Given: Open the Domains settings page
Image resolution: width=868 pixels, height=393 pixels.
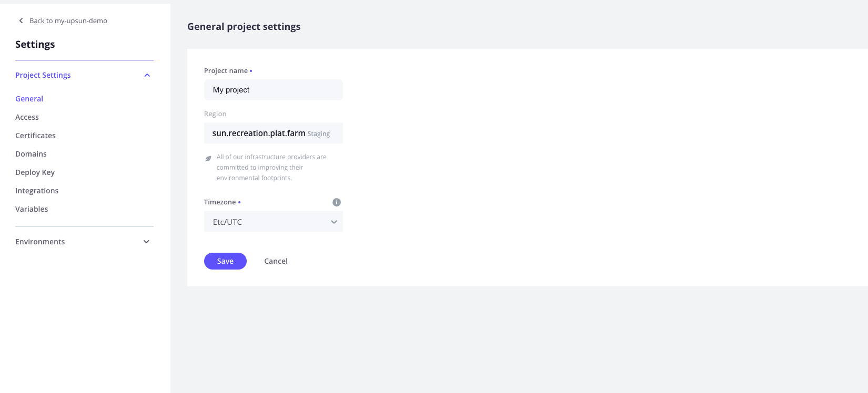Looking at the screenshot, I should pyautogui.click(x=31, y=153).
